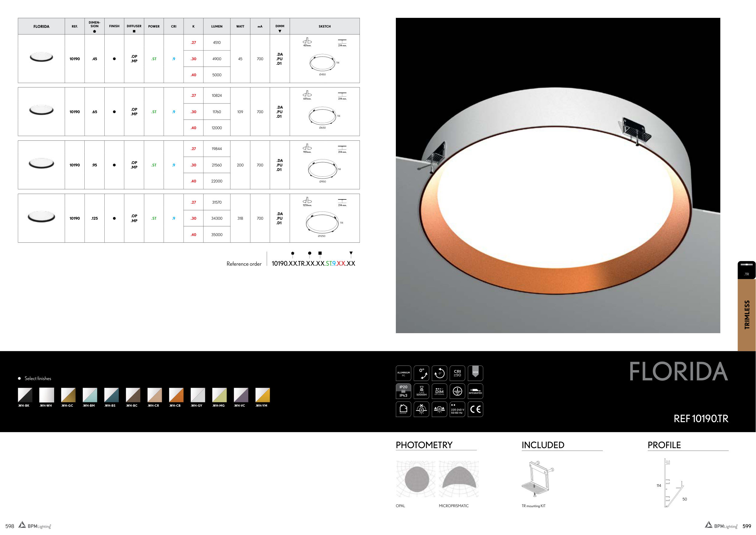Click the .TR black side tab
The height and width of the screenshot is (535, 756).
click(746, 270)
